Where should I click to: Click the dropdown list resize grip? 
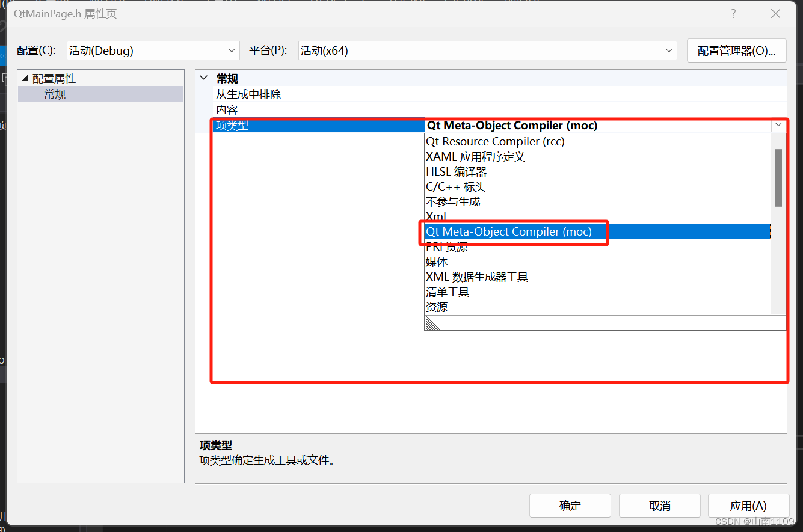(432, 323)
